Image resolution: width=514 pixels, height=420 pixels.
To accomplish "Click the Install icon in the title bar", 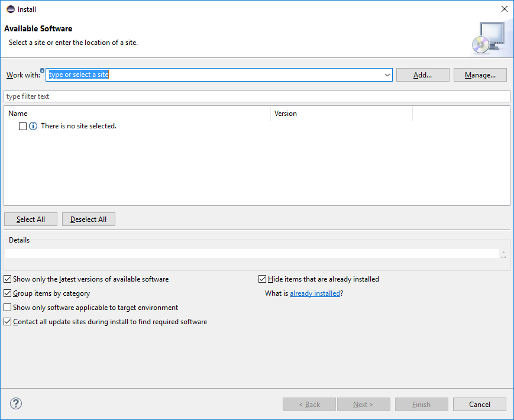I will (x=9, y=9).
